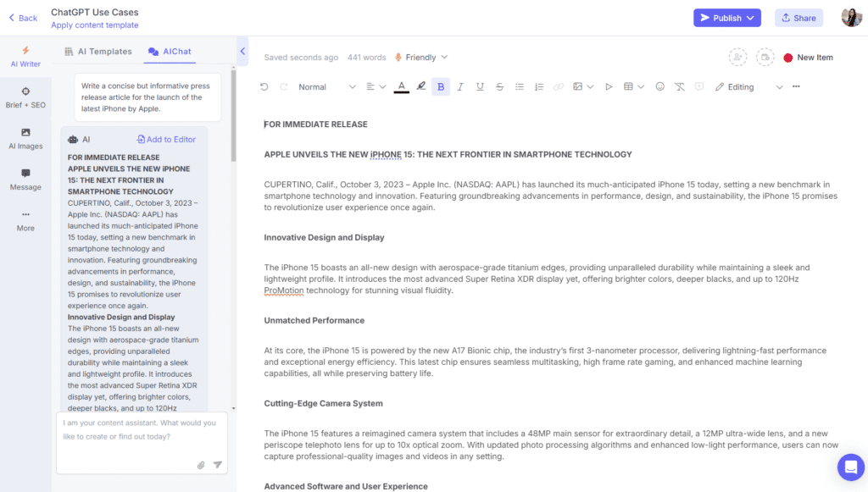Viewport: 868px width, 492px height.
Task: Add the AI response to editor
Action: pyautogui.click(x=166, y=140)
